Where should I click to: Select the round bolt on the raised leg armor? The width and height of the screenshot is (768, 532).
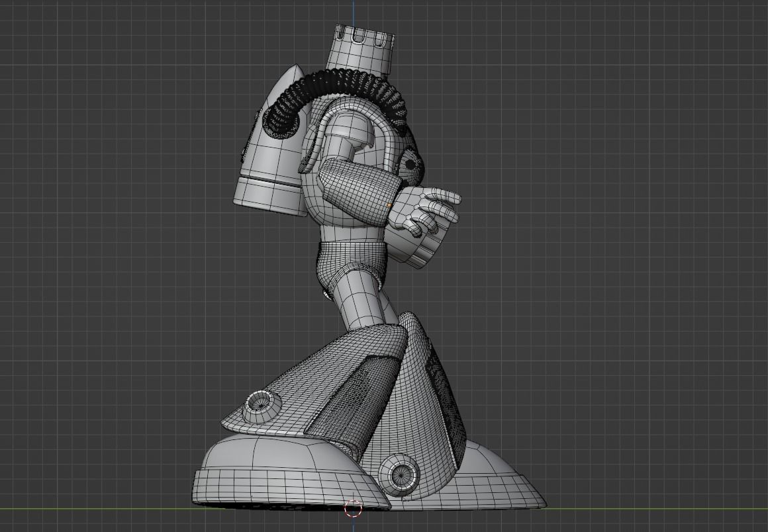261,405
